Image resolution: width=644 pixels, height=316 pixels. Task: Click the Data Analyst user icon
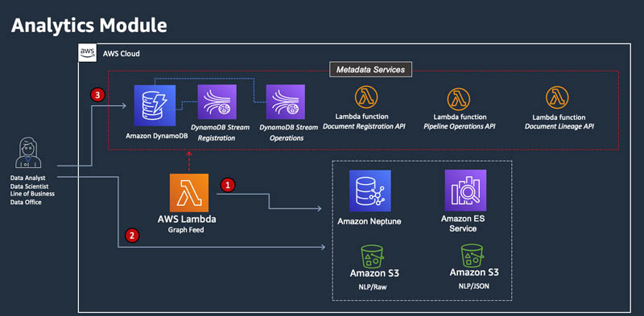click(28, 153)
